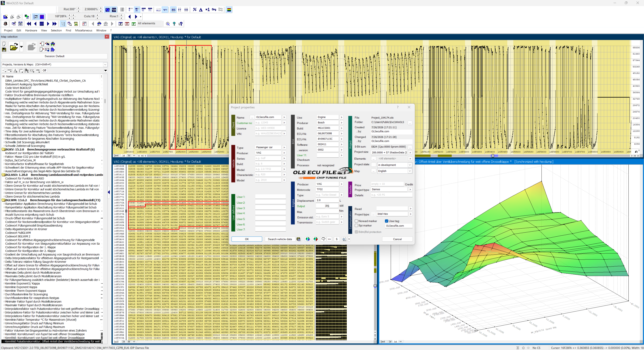Screen dimensions: 644x350
Task: Select the 32-bit display icon
Action: pos(143,10)
